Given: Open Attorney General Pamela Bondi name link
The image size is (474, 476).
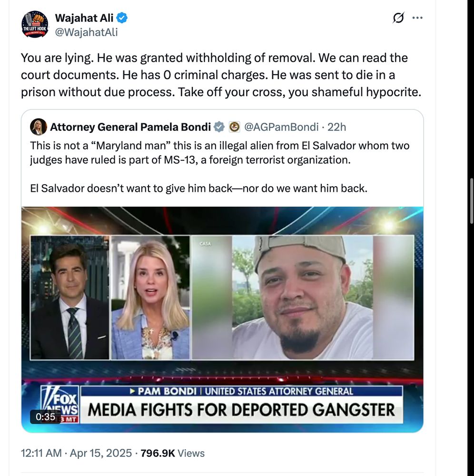Looking at the screenshot, I should [130, 127].
